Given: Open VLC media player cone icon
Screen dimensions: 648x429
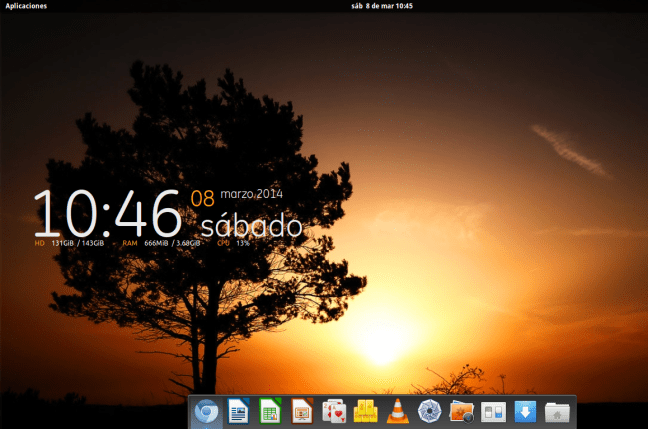Looking at the screenshot, I should [397, 411].
